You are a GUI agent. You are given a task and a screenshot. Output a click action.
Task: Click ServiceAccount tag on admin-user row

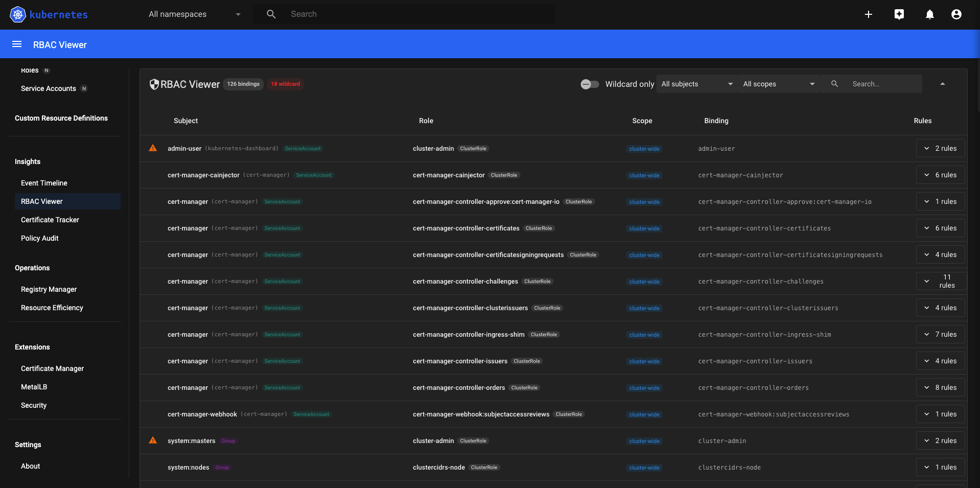[x=303, y=149]
